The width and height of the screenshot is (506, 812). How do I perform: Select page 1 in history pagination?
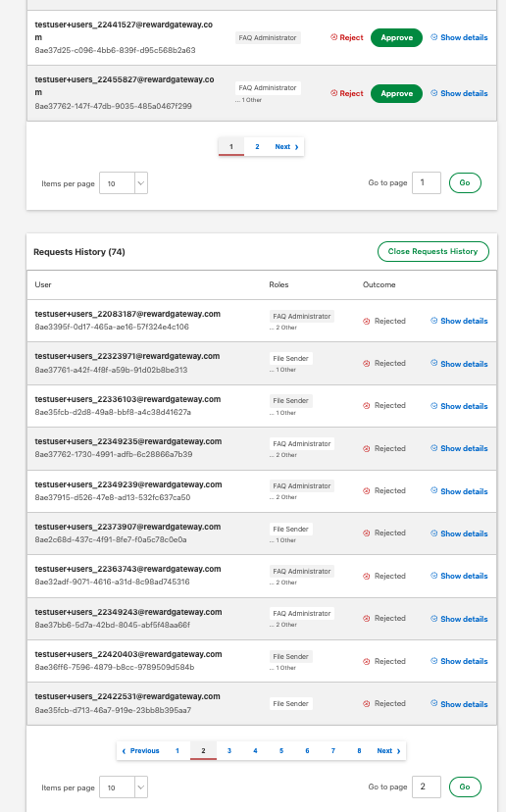coord(177,751)
